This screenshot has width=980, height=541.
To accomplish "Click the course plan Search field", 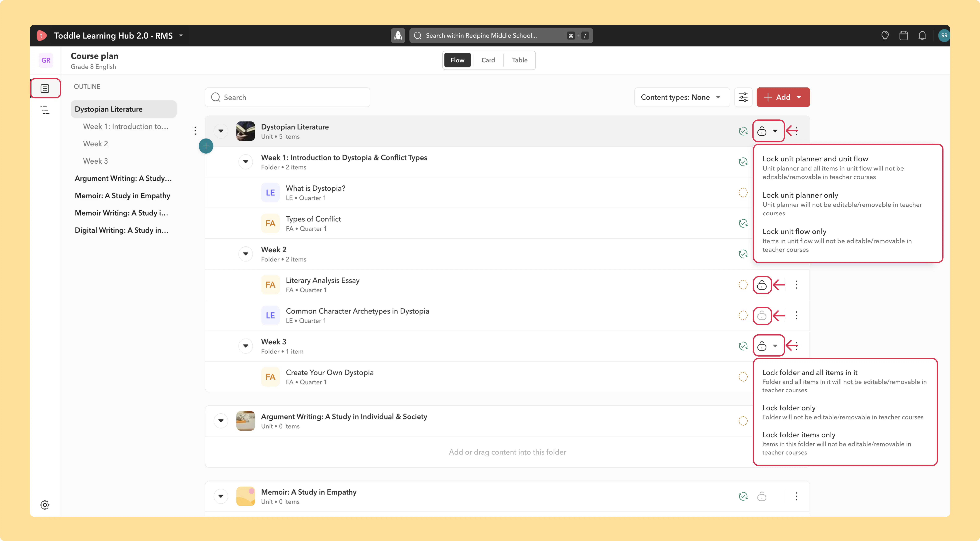I will point(288,97).
